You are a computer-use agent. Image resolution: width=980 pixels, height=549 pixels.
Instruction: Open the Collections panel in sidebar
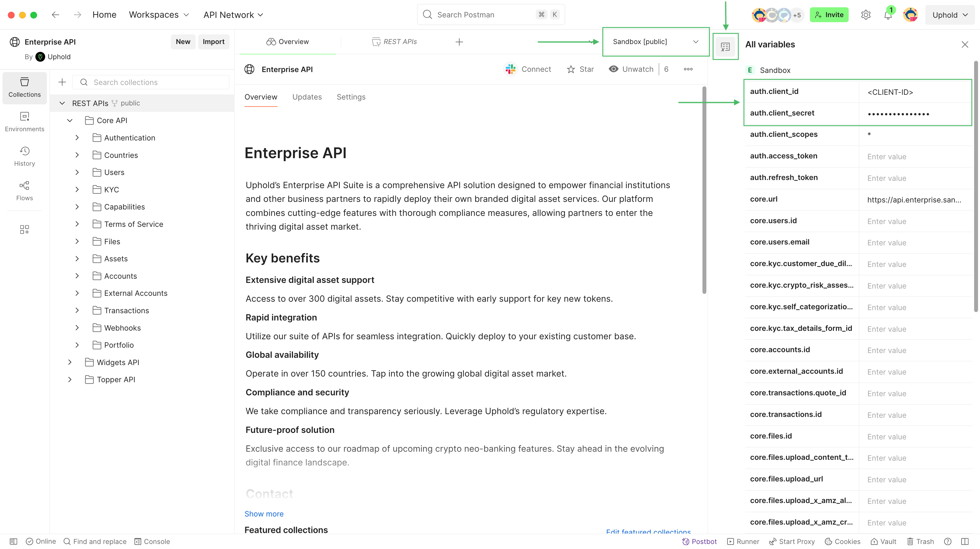24,87
